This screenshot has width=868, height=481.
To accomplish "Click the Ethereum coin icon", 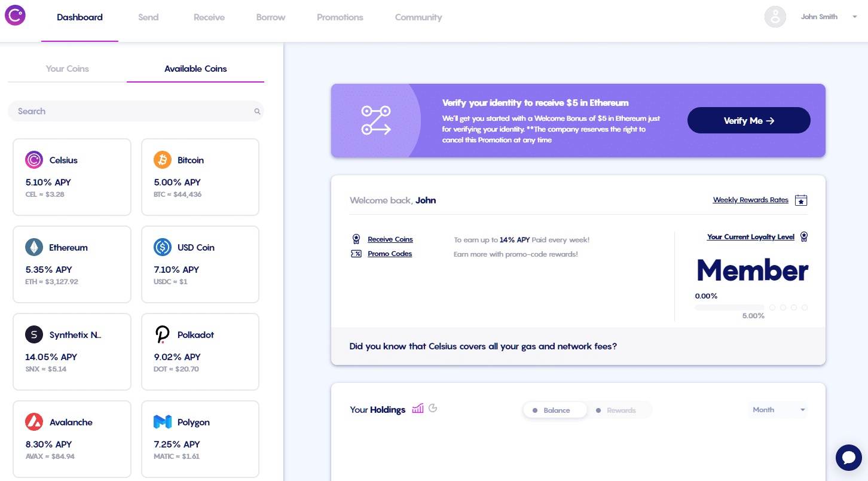I will pos(34,247).
